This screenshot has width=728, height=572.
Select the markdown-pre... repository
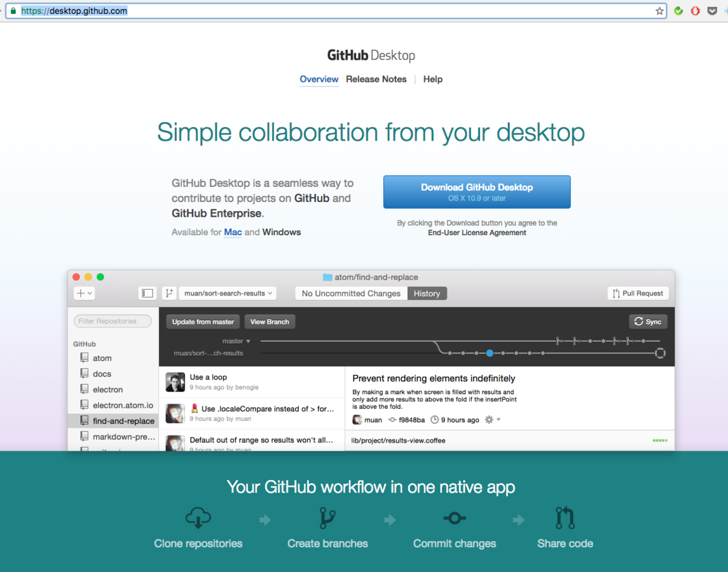(113, 437)
